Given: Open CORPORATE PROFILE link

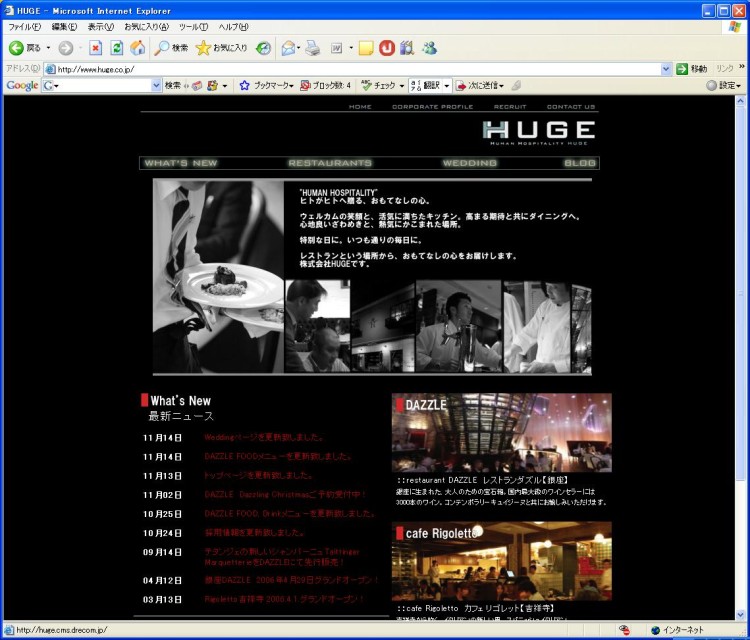Looking at the screenshot, I should 432,107.
